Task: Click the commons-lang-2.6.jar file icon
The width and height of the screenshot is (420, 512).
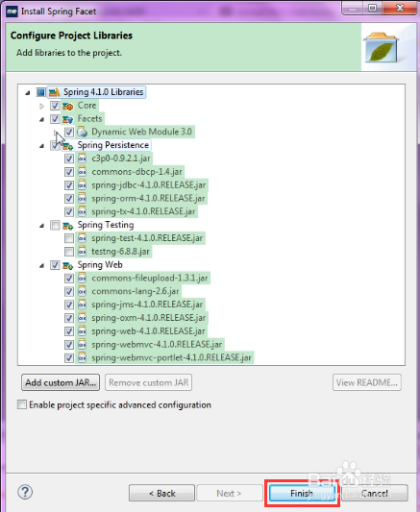Action: [x=82, y=292]
